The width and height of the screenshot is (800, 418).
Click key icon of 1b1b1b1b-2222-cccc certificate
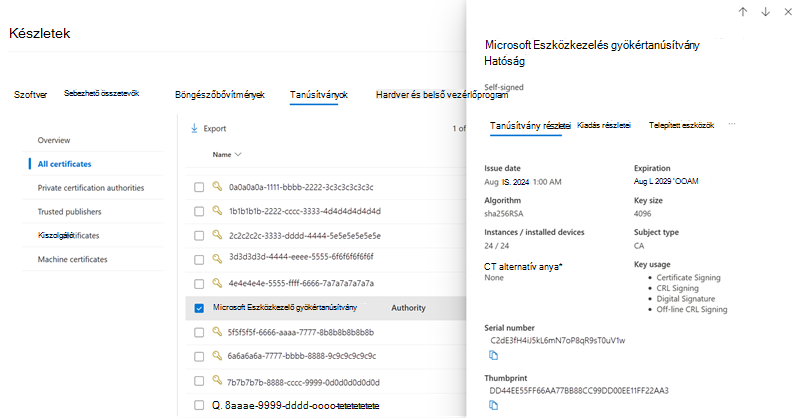(217, 210)
